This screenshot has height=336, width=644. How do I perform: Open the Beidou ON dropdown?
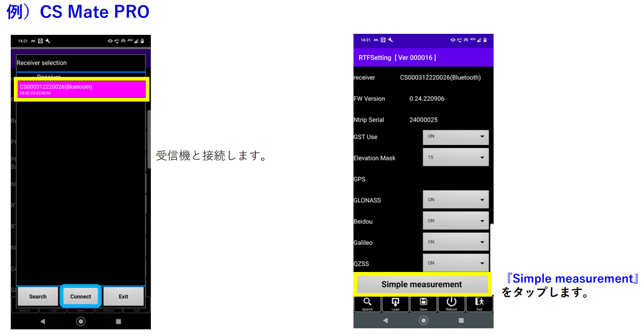tap(456, 221)
